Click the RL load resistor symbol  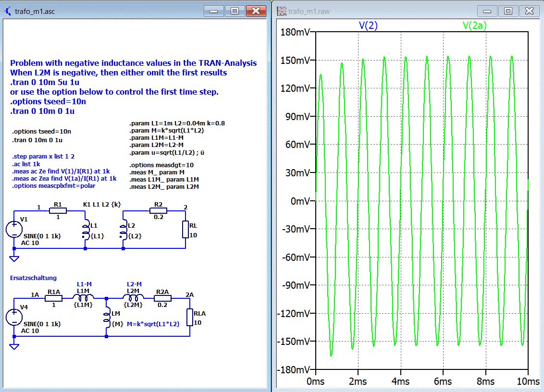(x=186, y=229)
